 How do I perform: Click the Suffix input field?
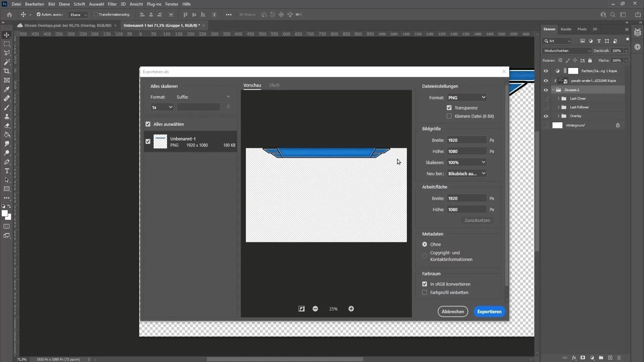coord(198,107)
